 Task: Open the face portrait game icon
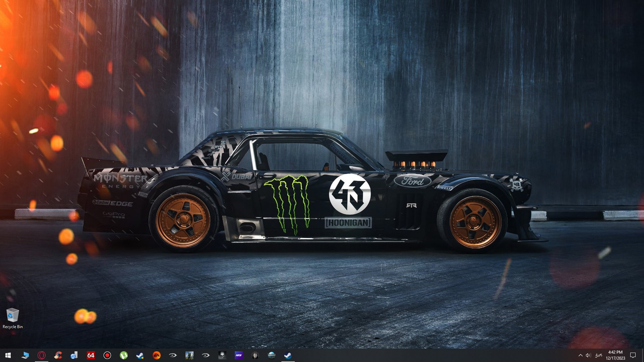pos(255,355)
